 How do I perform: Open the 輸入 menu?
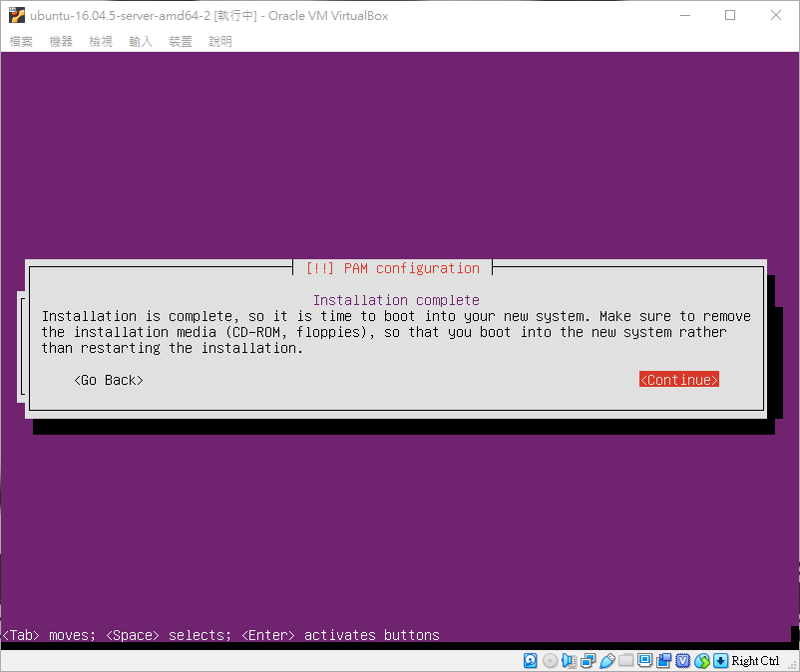coord(141,41)
